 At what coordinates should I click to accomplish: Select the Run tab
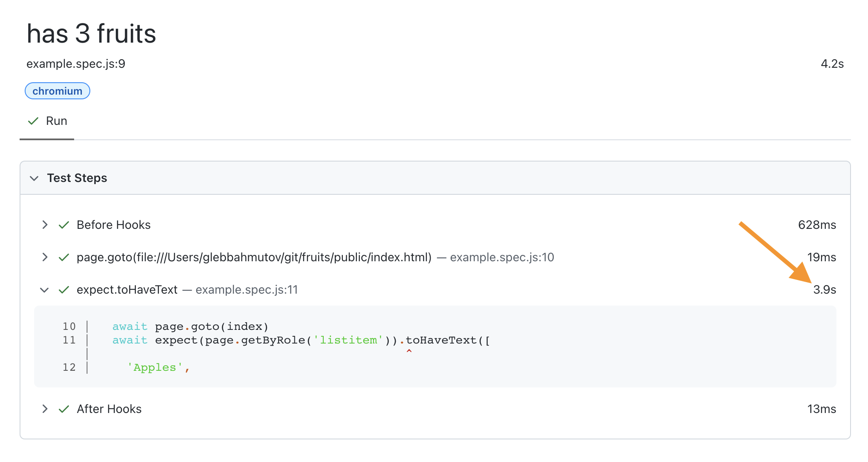coord(56,121)
